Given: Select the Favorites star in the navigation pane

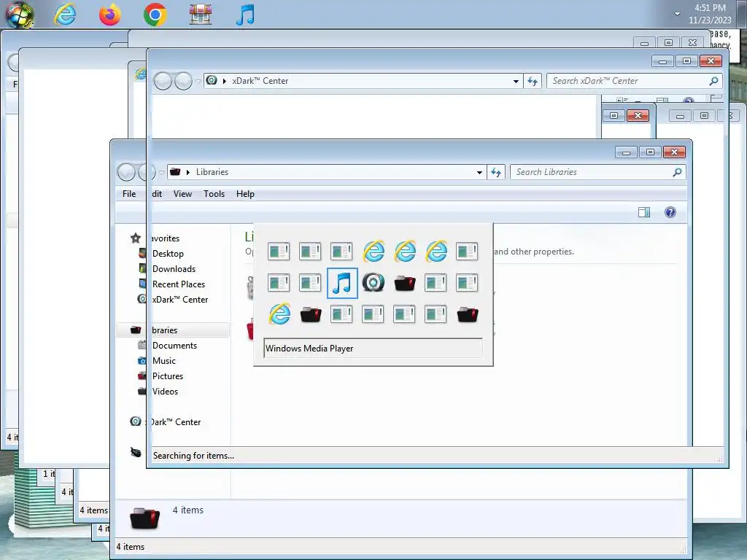Looking at the screenshot, I should [135, 238].
